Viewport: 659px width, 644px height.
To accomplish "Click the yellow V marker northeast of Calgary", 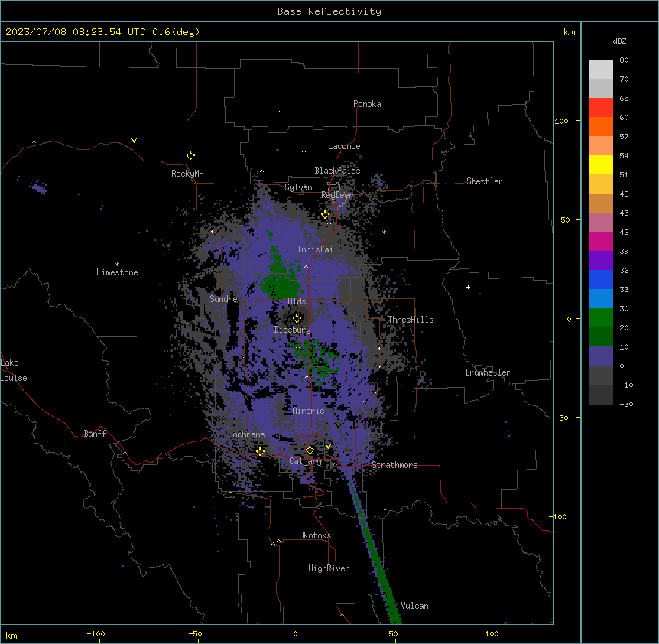I will (328, 447).
